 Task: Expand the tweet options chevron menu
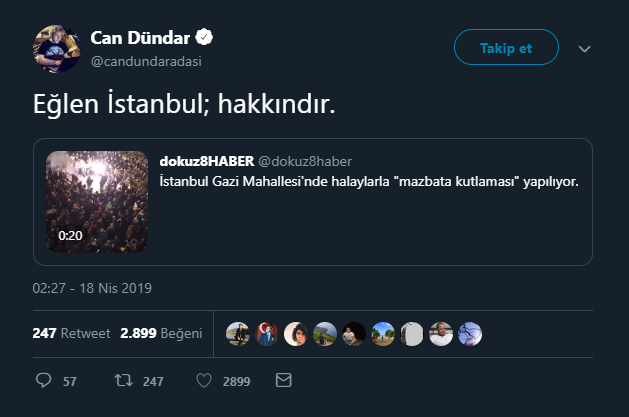point(585,48)
